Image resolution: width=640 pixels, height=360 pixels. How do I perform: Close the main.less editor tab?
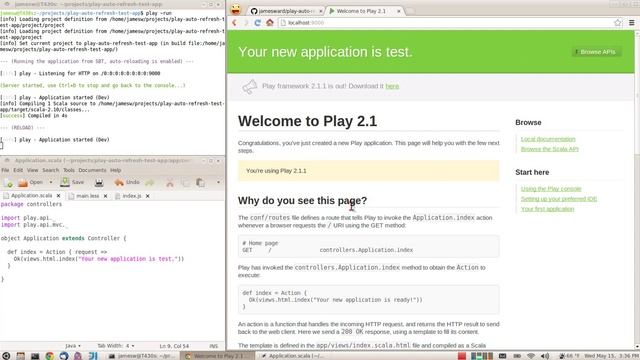coord(105,196)
